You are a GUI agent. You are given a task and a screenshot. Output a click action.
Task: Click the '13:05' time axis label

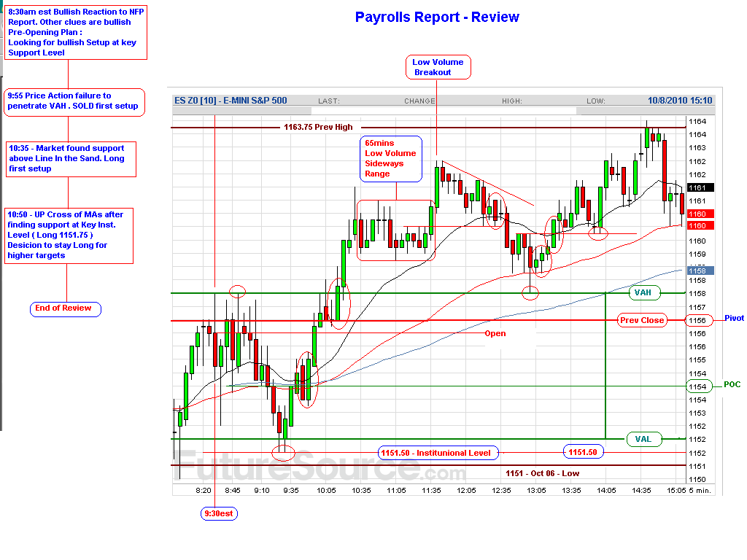pos(536,490)
